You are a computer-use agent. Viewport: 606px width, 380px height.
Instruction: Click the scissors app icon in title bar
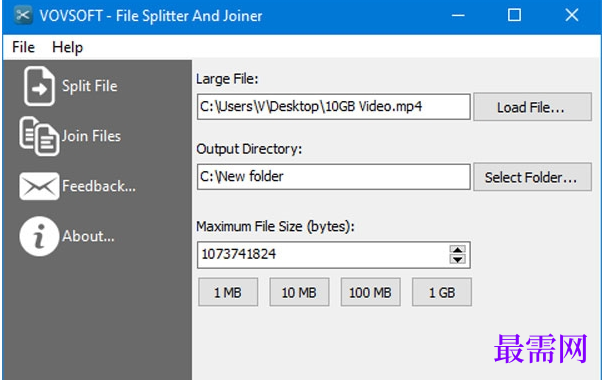coord(23,15)
